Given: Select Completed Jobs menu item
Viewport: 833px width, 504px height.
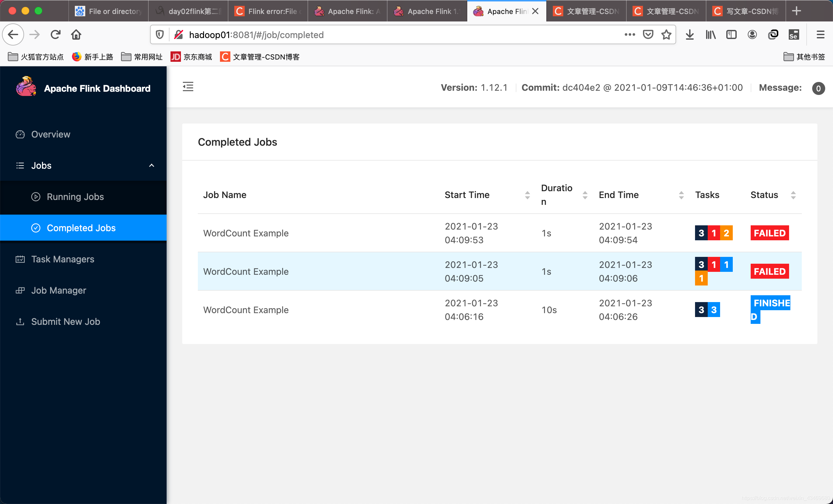Looking at the screenshot, I should tap(83, 228).
